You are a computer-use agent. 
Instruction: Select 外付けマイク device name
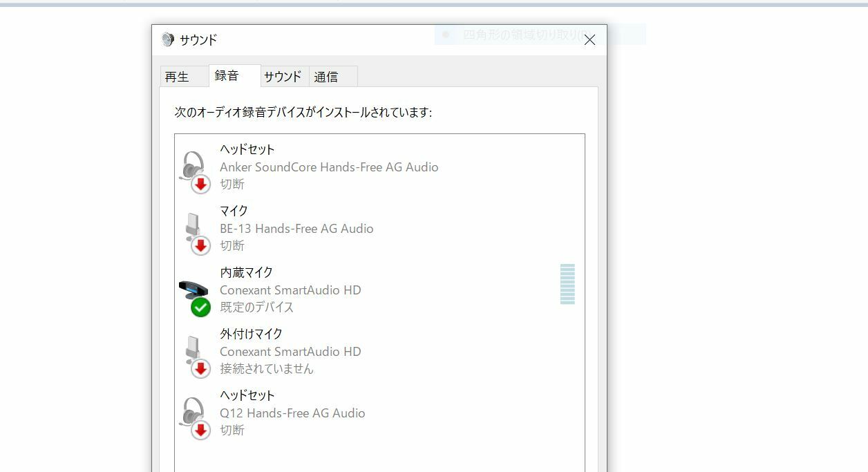tap(251, 334)
